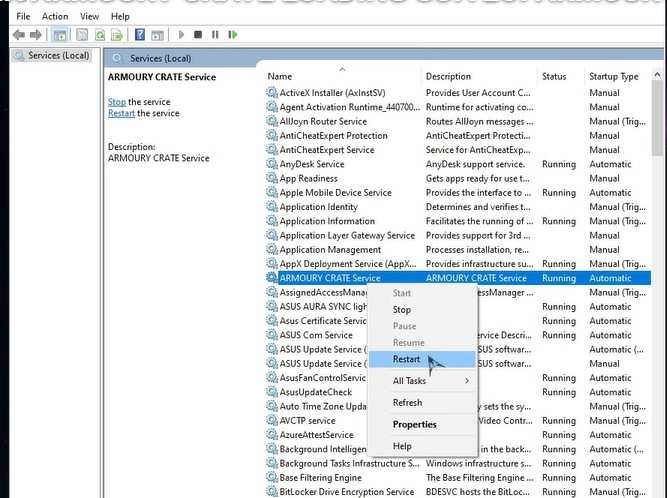
Task: Choose Restart in the context menu
Action: [x=422, y=359]
